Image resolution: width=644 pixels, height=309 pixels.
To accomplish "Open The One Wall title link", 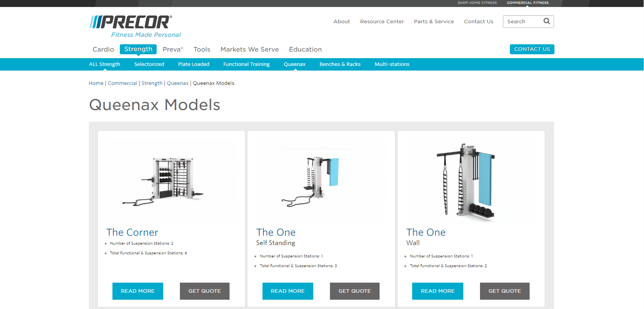I will click(x=426, y=232).
